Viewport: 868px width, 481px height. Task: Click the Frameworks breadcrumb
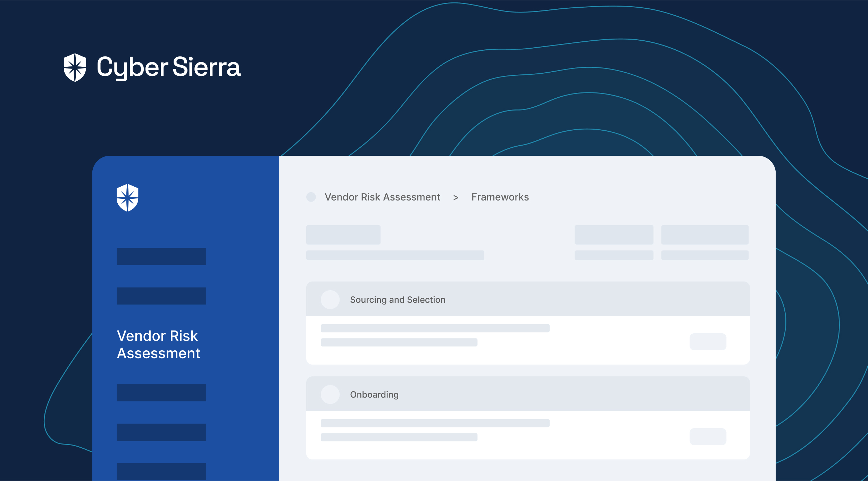(x=500, y=197)
